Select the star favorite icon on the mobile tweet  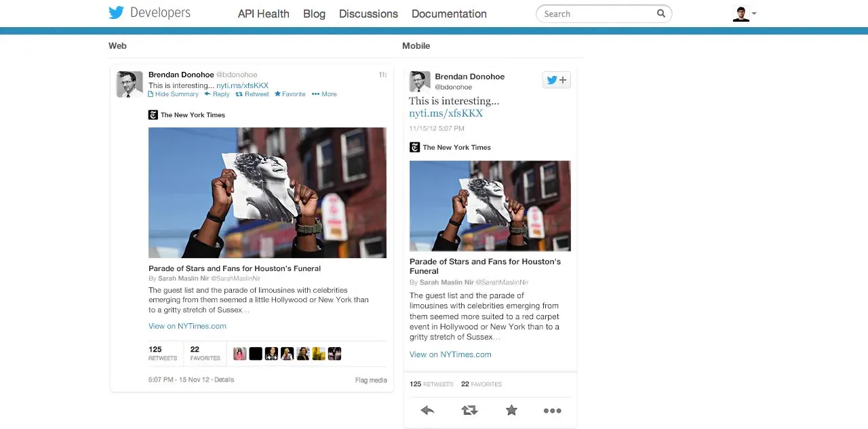pos(511,410)
